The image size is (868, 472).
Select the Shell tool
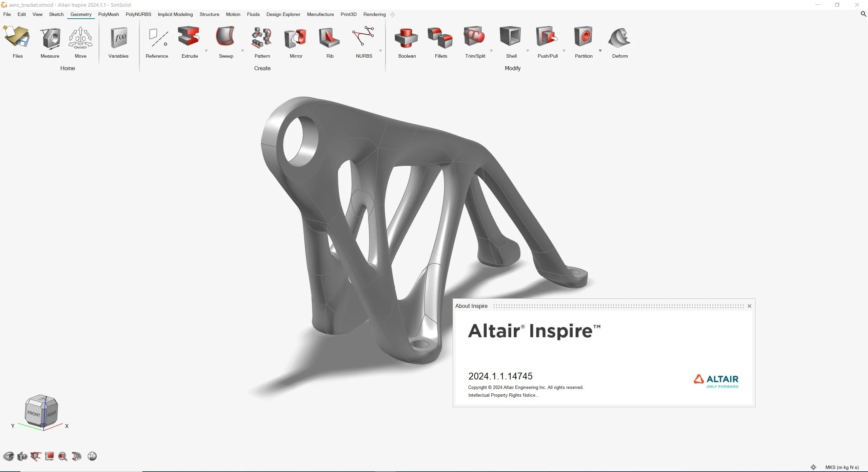click(510, 36)
